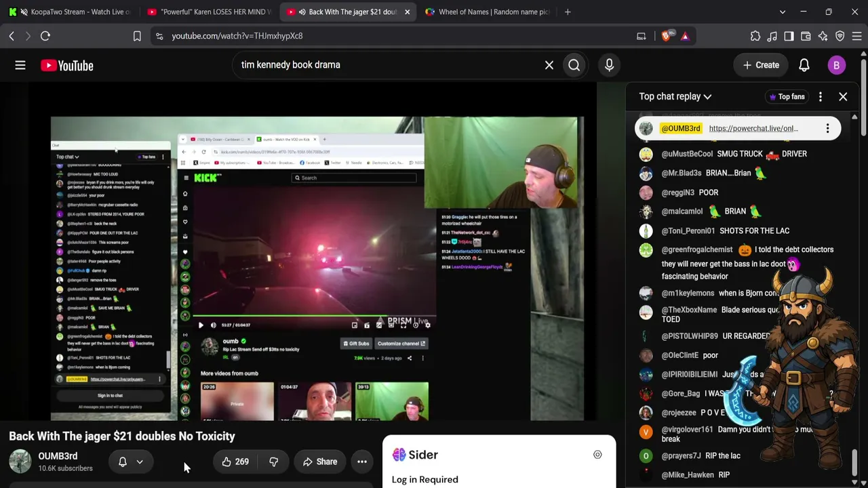
Task: Switch to Wheel of Names tab
Action: (x=486, y=12)
